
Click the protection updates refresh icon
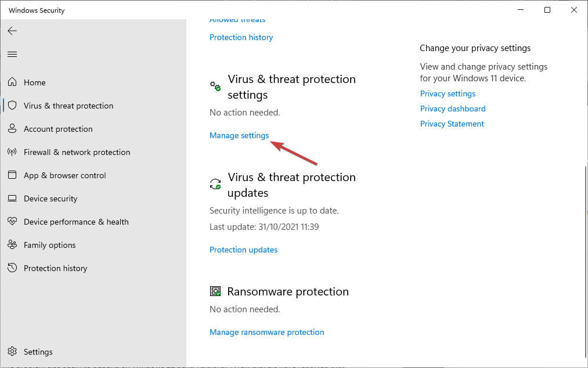pos(215,184)
